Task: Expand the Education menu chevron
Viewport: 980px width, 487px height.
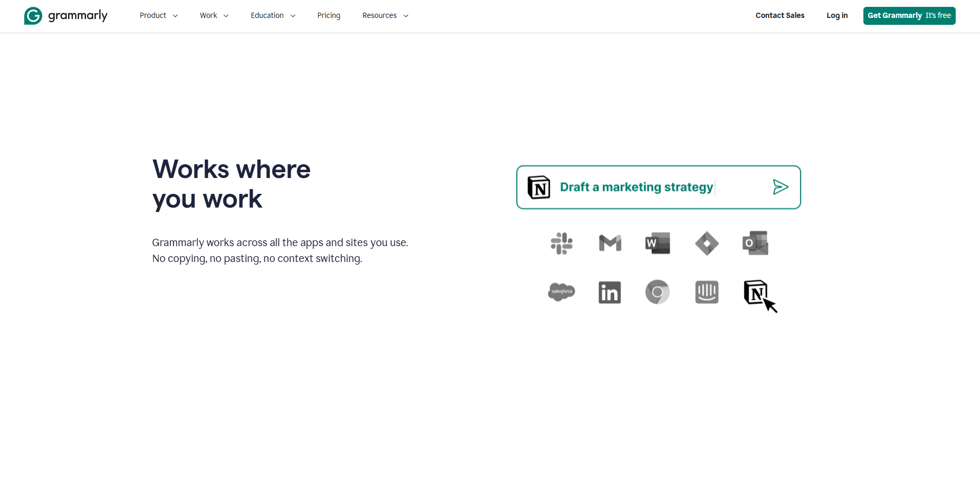Action: click(293, 16)
